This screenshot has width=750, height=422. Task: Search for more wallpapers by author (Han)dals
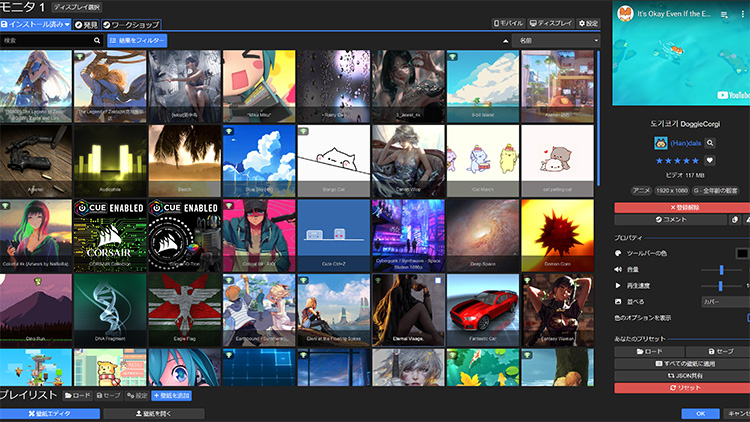pos(710,143)
